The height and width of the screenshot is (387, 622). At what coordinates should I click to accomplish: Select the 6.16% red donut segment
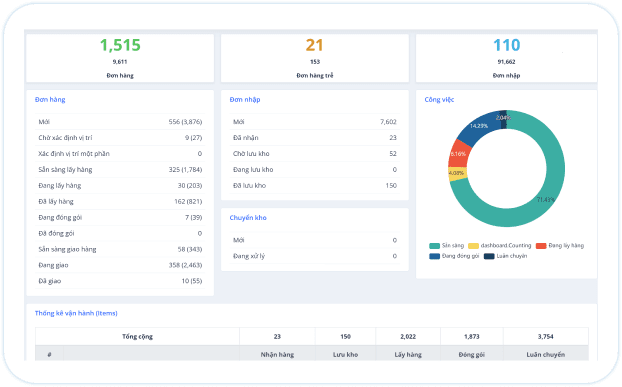(x=459, y=154)
